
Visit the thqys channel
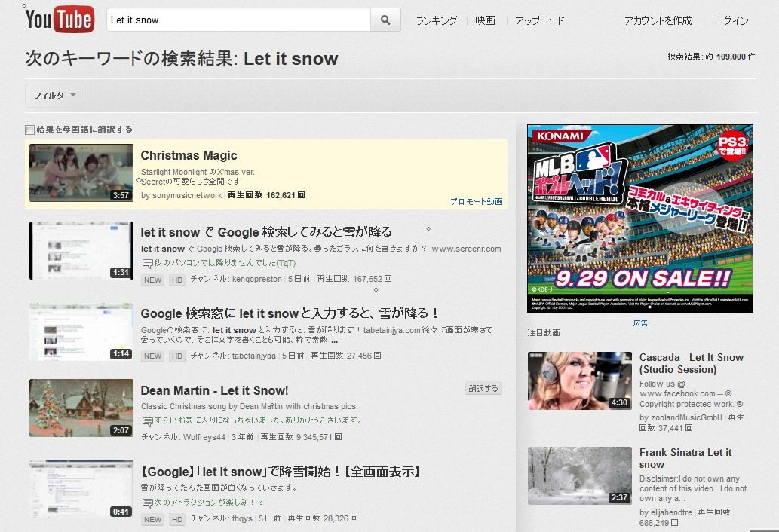coord(242,518)
